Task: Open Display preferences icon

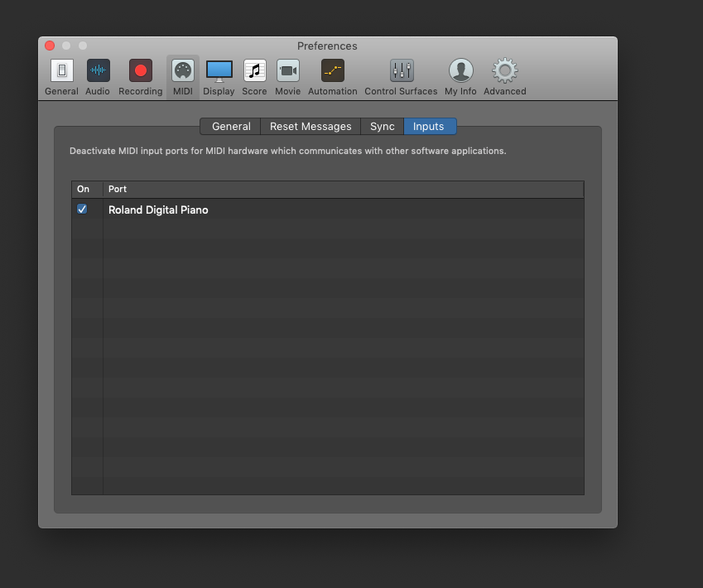Action: pyautogui.click(x=219, y=70)
